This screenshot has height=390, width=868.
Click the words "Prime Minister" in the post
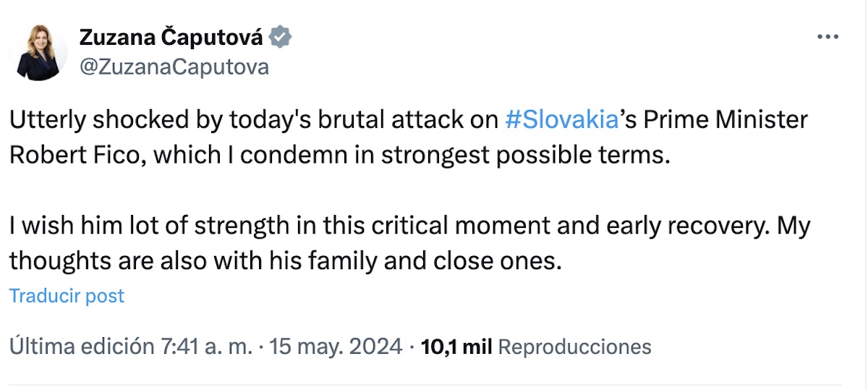(724, 119)
